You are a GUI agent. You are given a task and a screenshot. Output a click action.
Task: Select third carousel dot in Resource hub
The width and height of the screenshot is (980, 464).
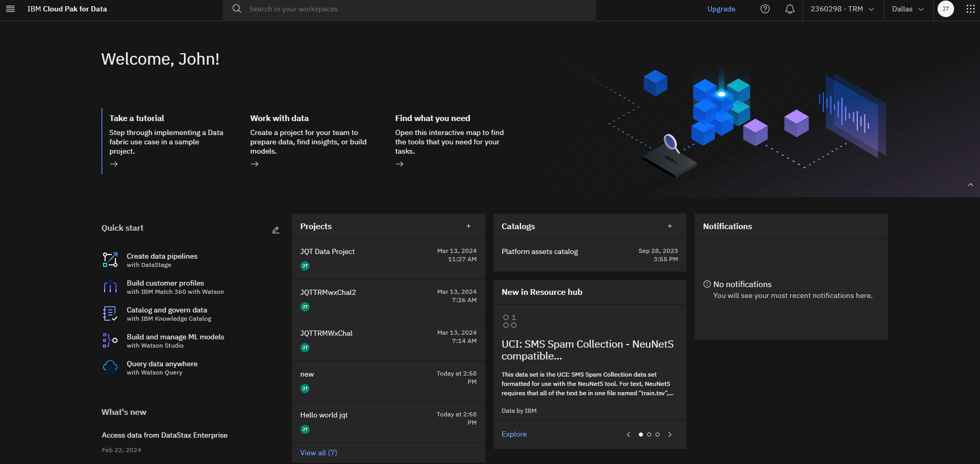coord(657,435)
